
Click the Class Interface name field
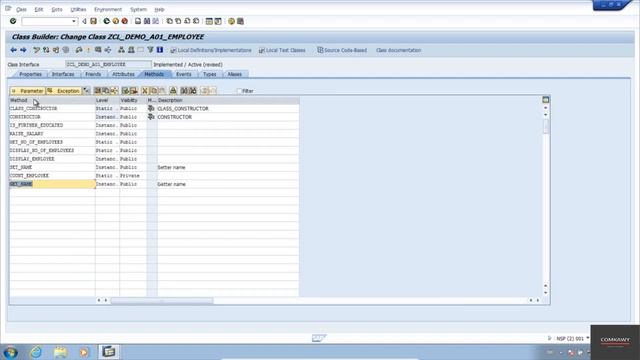(109, 64)
